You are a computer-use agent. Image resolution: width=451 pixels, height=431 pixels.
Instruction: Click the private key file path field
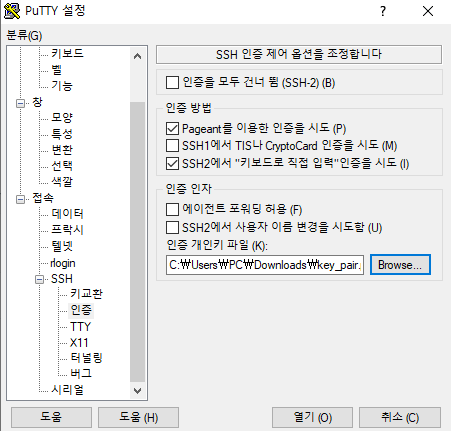click(x=265, y=265)
